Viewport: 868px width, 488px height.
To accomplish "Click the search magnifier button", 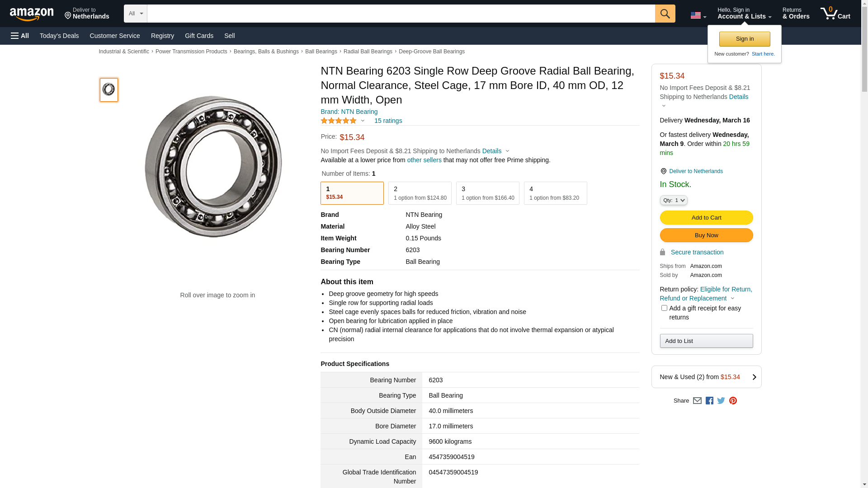I will pos(665,14).
